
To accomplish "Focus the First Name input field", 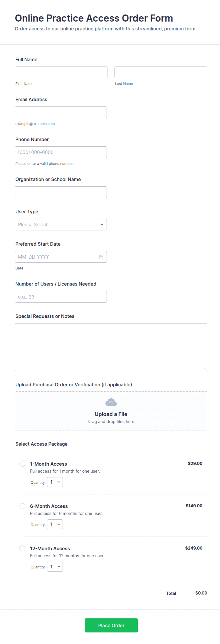I will click(x=61, y=72).
